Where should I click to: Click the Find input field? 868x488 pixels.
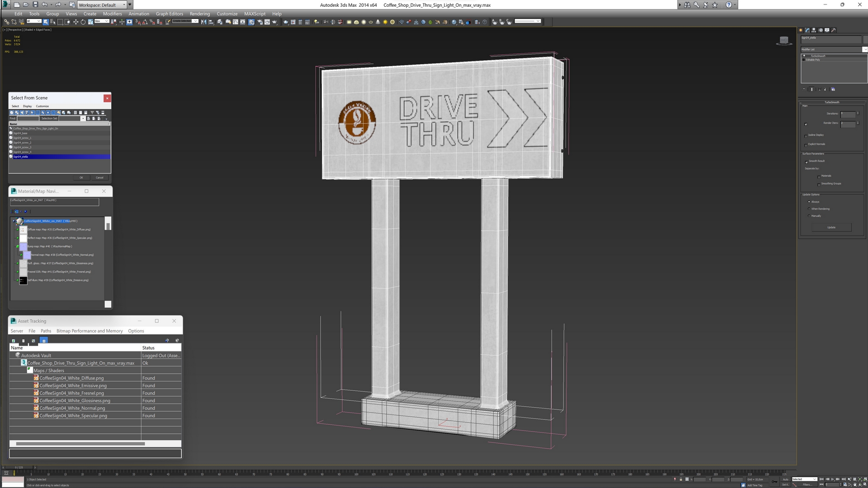pyautogui.click(x=28, y=118)
